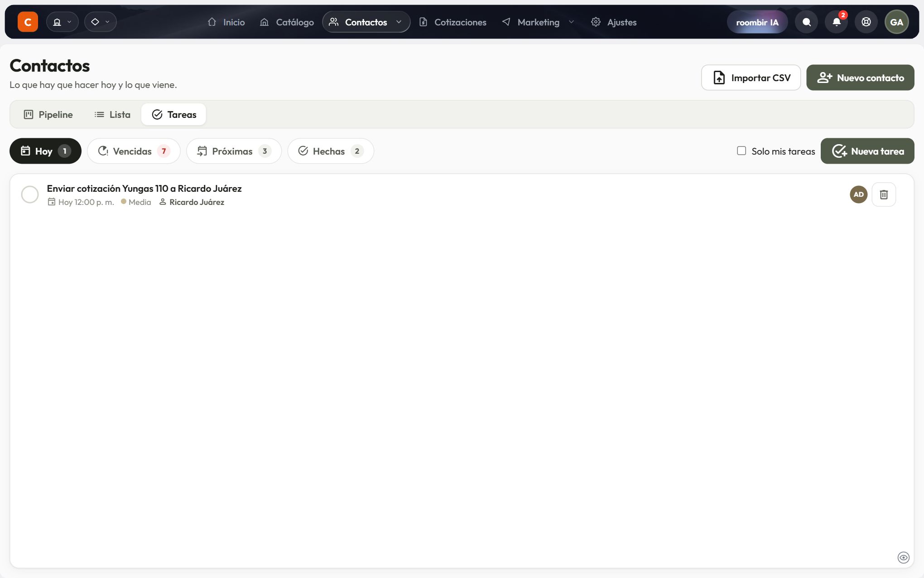The width and height of the screenshot is (924, 578).
Task: Open Ajustes settings
Action: 613,22
